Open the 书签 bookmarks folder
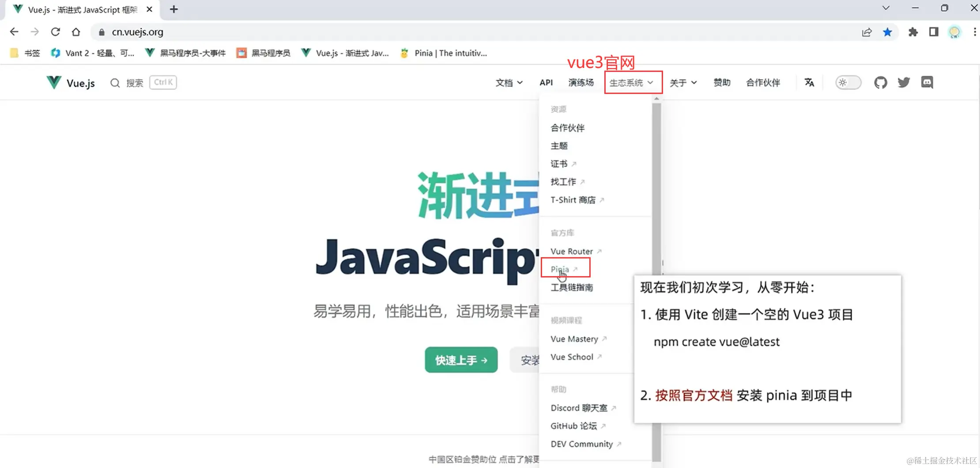 [25, 53]
